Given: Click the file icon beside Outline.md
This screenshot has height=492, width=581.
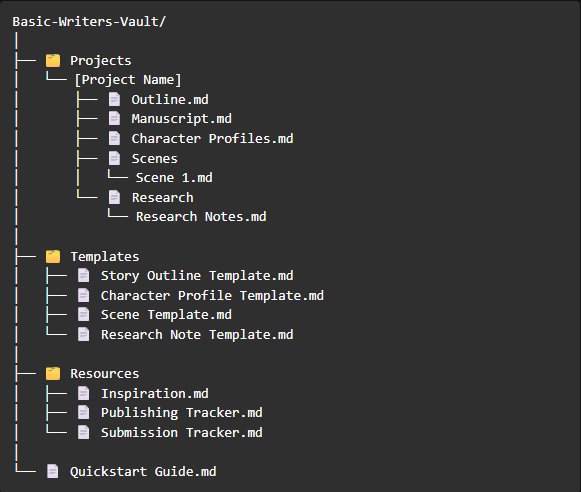Looking at the screenshot, I should click(x=114, y=99).
